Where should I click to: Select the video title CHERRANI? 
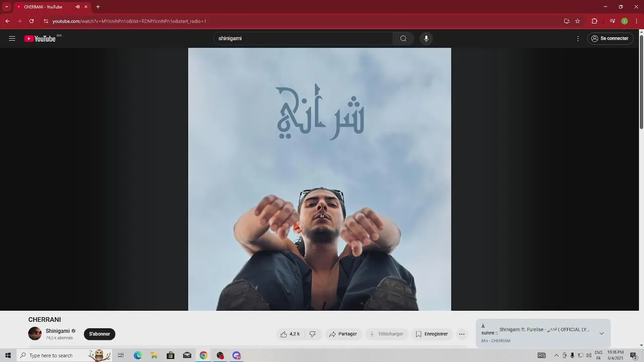pos(45,320)
